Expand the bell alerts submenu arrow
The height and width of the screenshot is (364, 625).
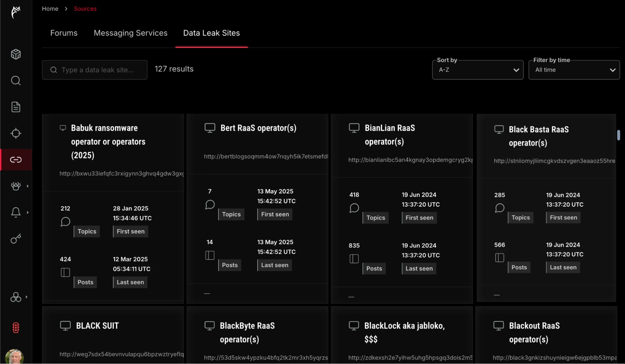28,212
